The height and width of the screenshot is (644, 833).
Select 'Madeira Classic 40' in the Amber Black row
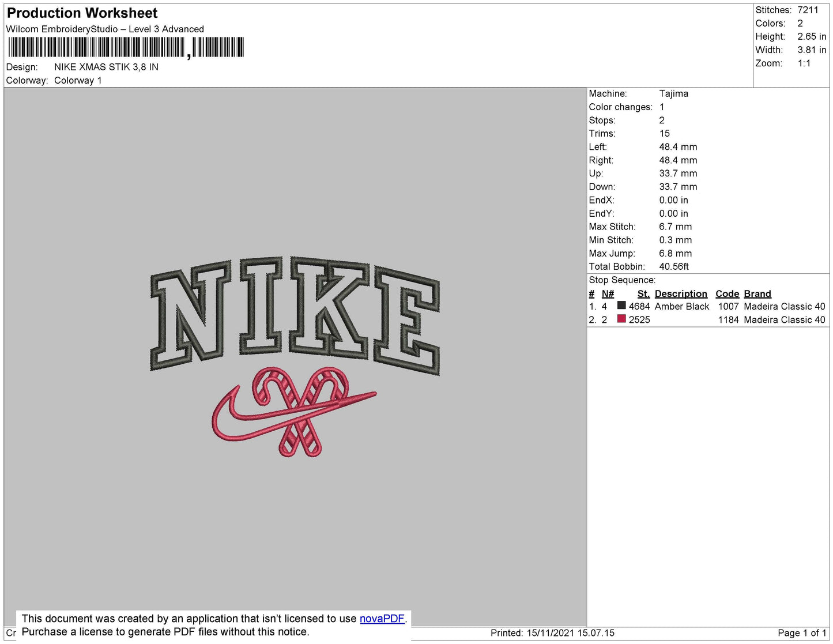(x=785, y=307)
